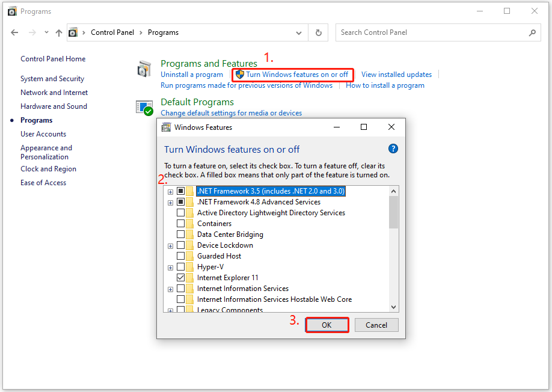Open Clock and Region category

48,169
